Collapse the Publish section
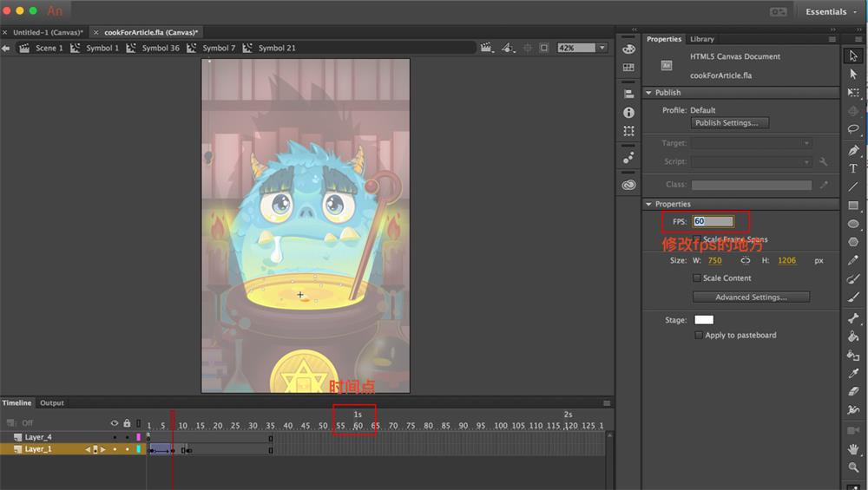Viewport: 868px width, 490px height. coord(648,93)
